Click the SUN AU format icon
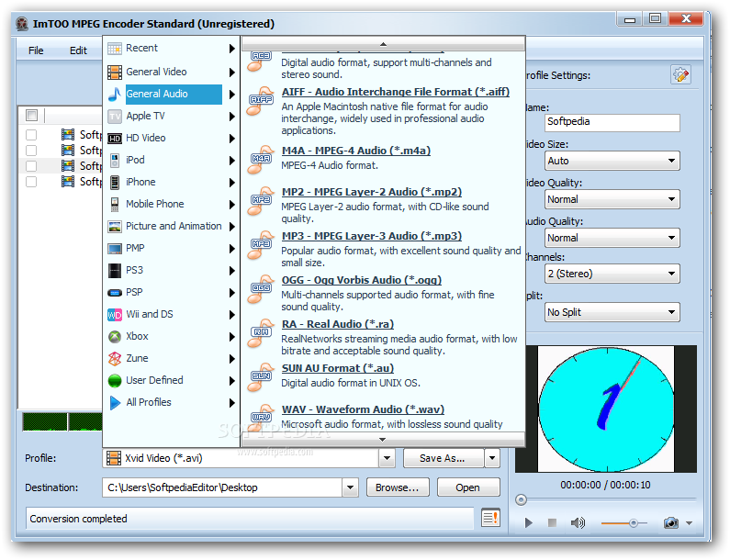Image resolution: width=730 pixels, height=560 pixels. click(261, 377)
